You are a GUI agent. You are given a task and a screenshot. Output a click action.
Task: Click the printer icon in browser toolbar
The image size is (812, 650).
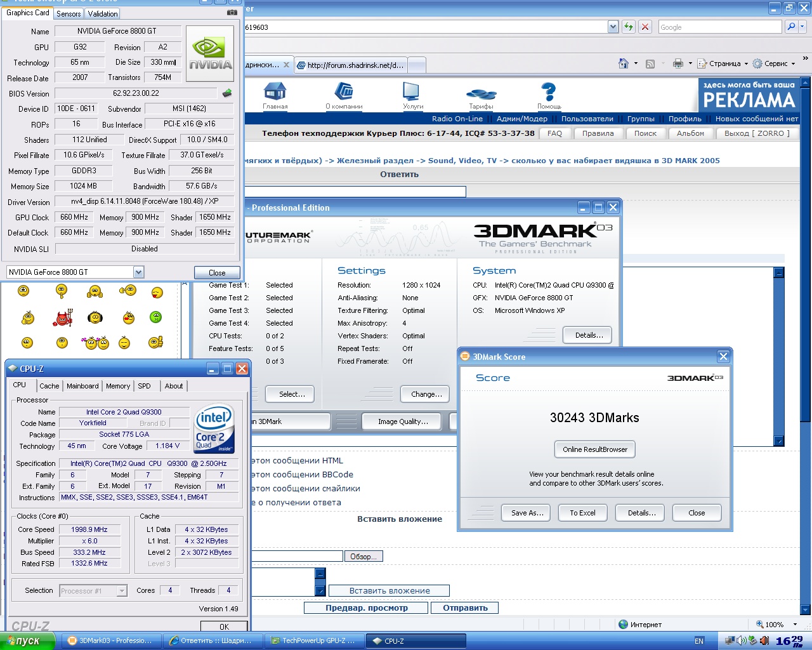pyautogui.click(x=678, y=63)
